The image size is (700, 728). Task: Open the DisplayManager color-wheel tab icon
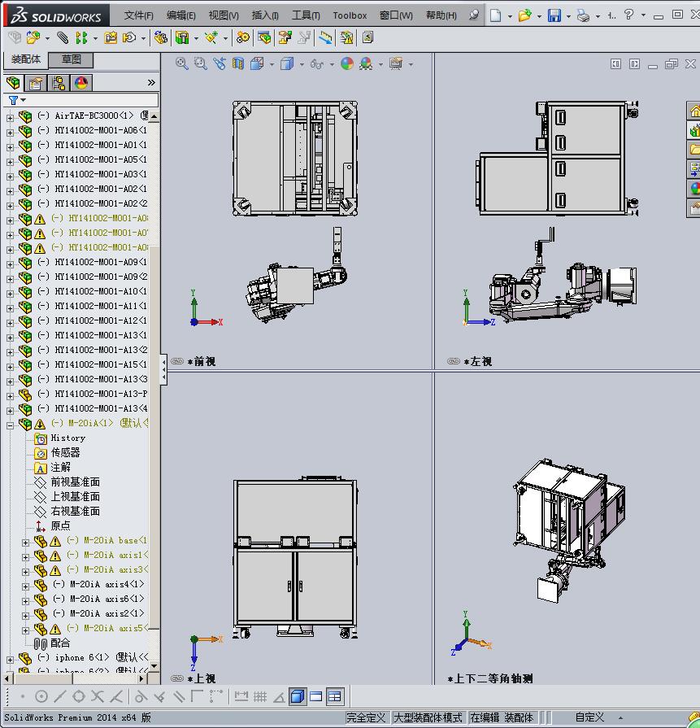coord(81,83)
